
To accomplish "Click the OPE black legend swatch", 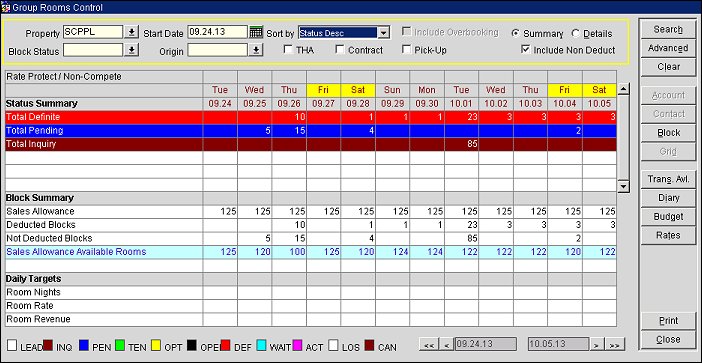I will [192, 345].
